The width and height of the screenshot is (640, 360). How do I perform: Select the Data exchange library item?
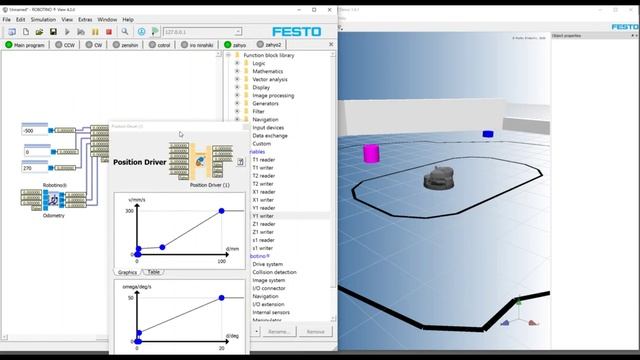270,136
